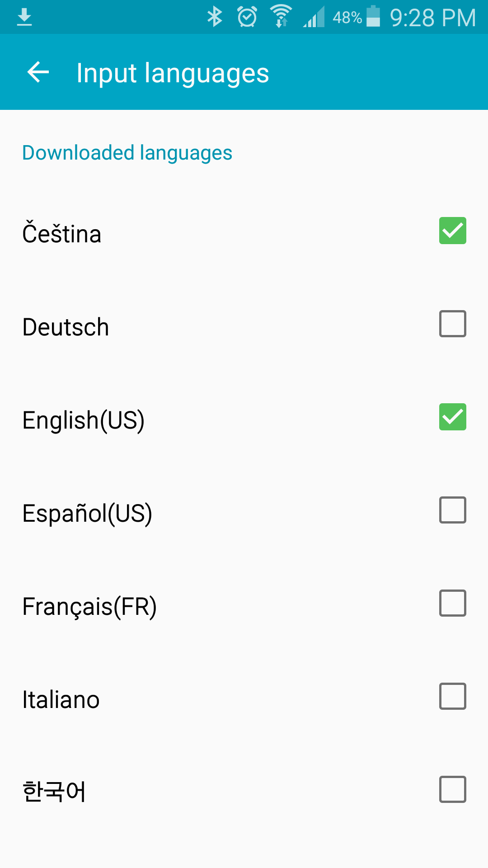Go back using the arrow icon
Screen dimensions: 488x868
(x=38, y=72)
